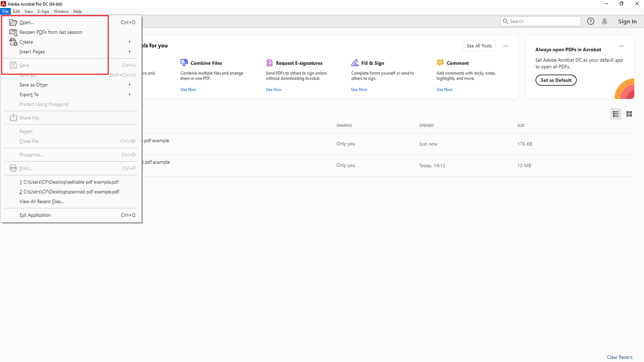The image size is (644, 362).
Task: Click the Request E-signatures tool icon
Action: pos(270,63)
